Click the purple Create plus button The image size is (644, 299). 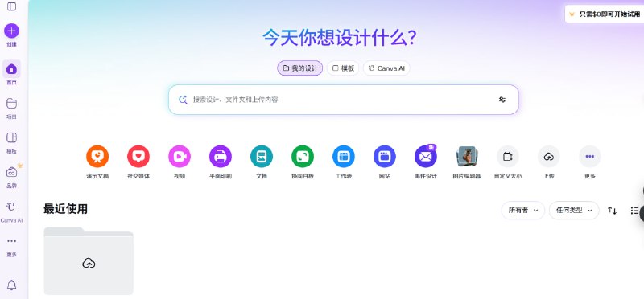(11, 31)
